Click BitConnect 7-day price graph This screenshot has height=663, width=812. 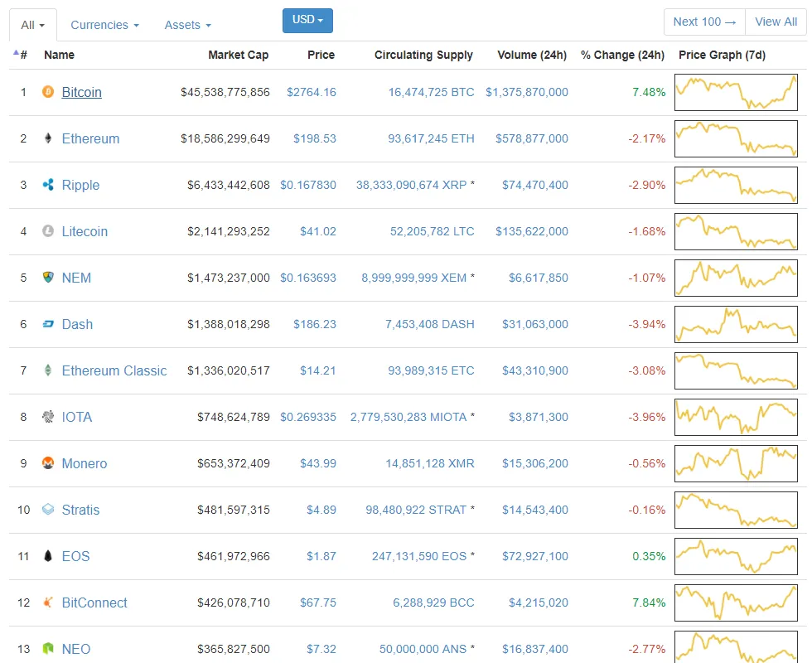736,603
